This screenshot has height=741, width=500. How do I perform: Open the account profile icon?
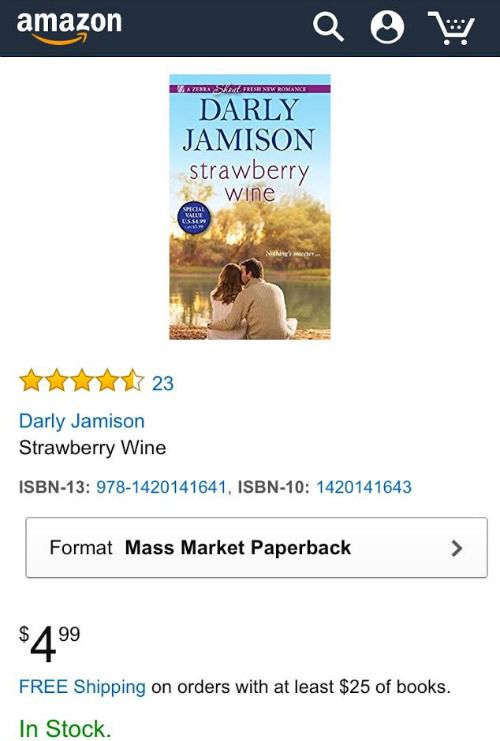(x=387, y=27)
